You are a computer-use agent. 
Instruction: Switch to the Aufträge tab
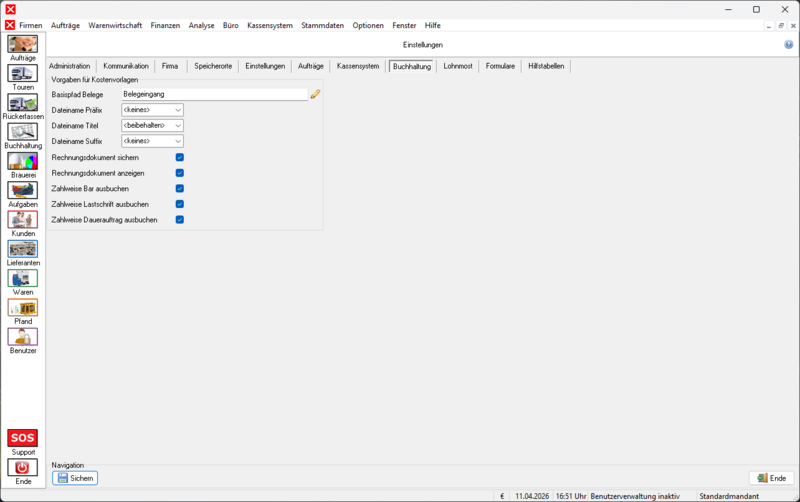(311, 66)
